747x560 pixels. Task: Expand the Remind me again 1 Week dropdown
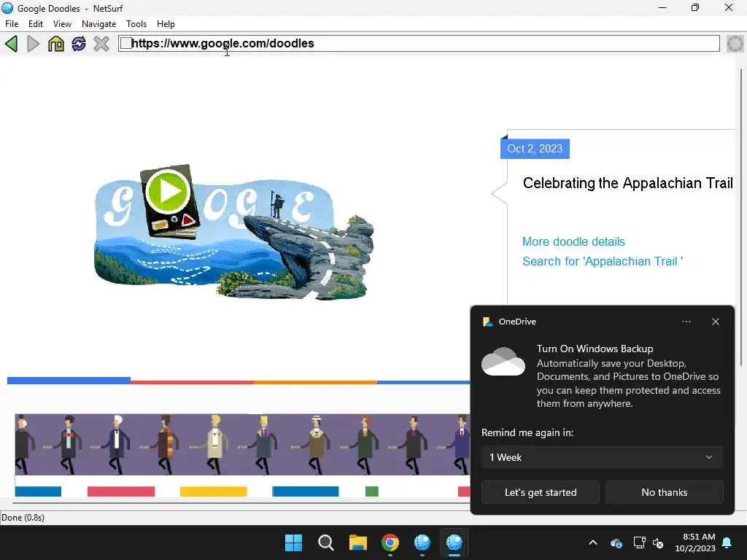(602, 457)
